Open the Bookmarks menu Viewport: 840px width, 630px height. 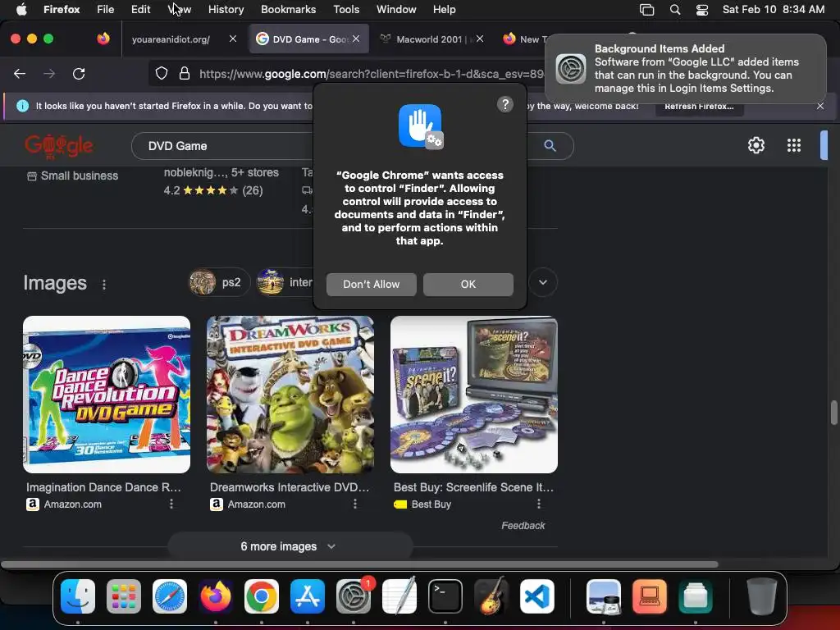(288, 9)
